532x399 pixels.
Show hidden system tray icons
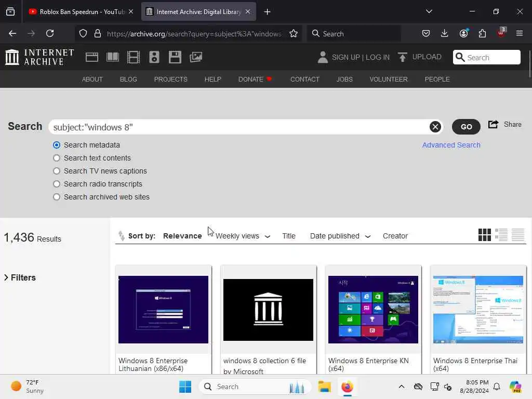tap(402, 387)
